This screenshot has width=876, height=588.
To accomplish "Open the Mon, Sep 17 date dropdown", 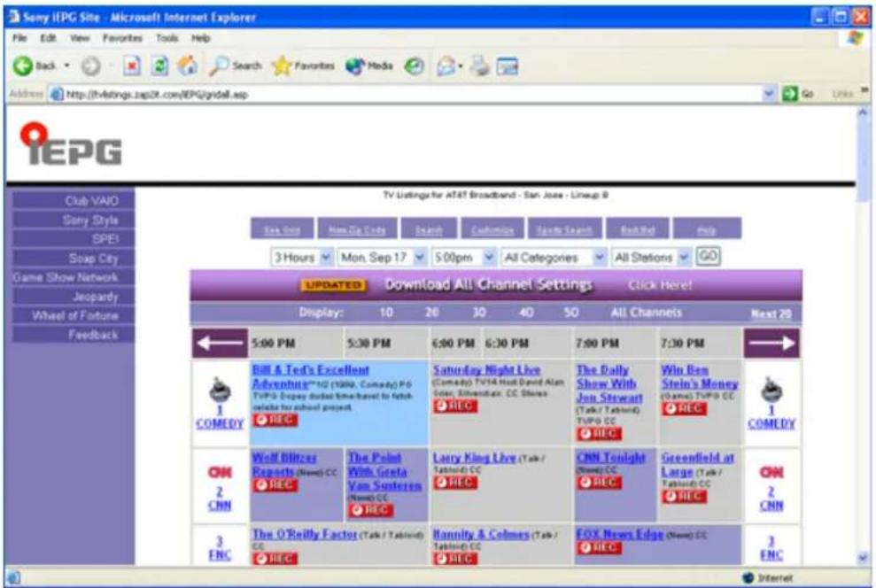I will [382, 258].
